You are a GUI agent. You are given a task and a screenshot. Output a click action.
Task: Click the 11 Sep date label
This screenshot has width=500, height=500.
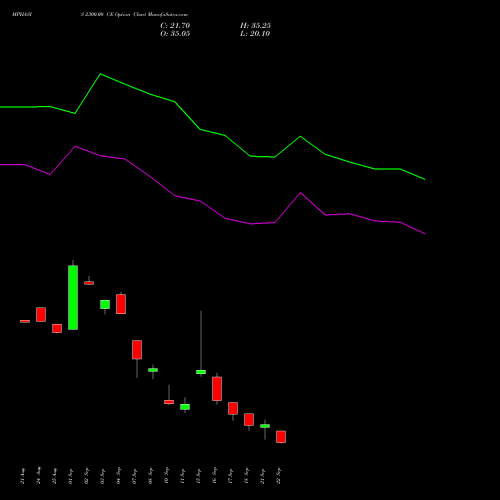point(182,476)
